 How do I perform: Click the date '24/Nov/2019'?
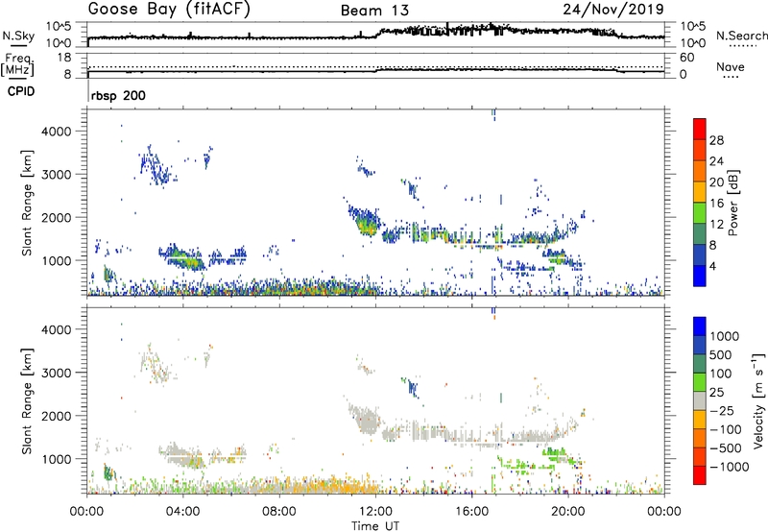pyautogui.click(x=613, y=10)
